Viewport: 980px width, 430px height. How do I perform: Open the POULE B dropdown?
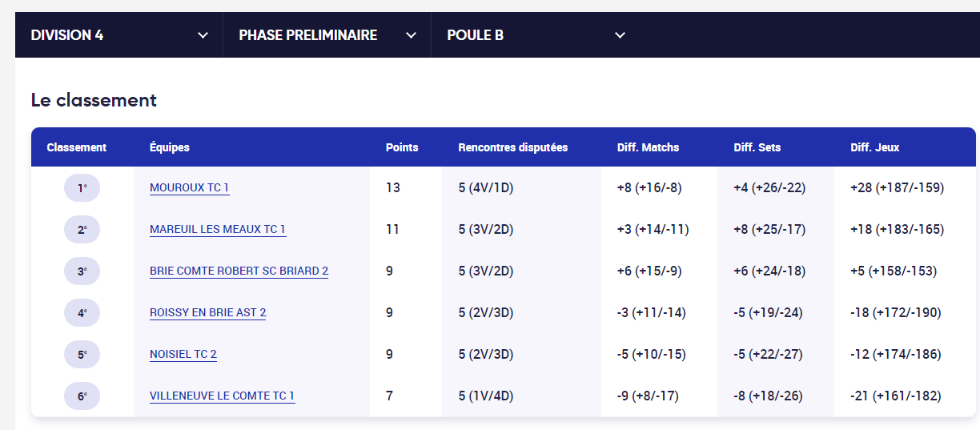tap(535, 35)
